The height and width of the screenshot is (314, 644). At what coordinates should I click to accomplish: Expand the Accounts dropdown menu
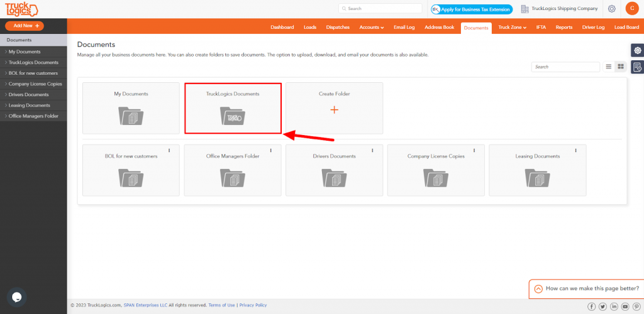tap(372, 28)
